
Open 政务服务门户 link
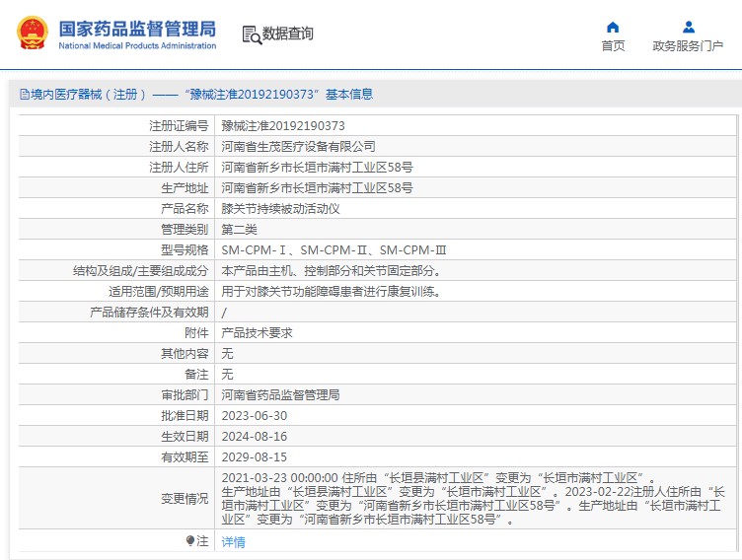tap(688, 46)
